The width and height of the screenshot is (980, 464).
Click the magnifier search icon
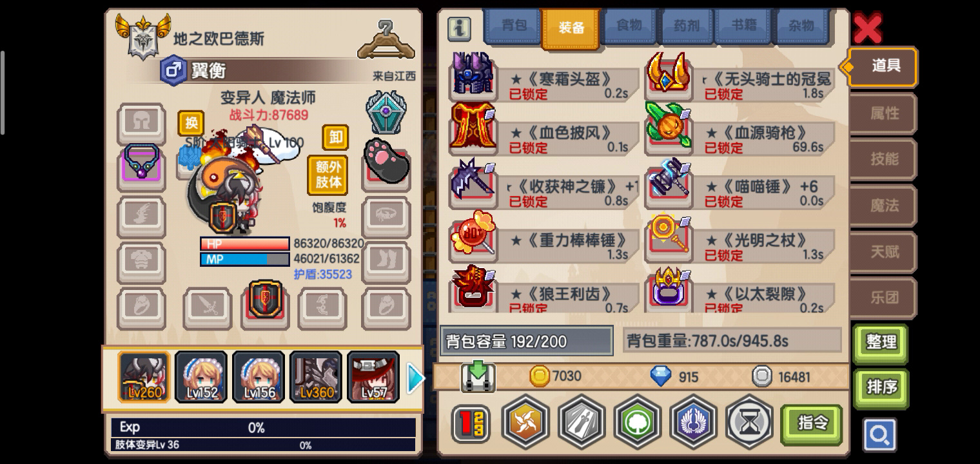click(879, 435)
